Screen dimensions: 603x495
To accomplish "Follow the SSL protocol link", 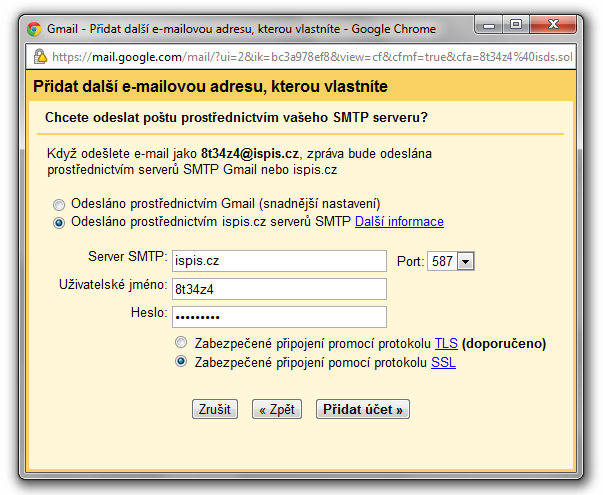I will 443,362.
